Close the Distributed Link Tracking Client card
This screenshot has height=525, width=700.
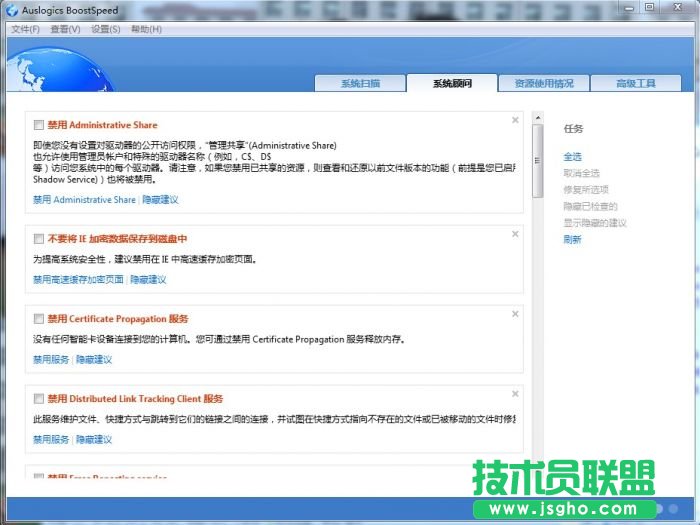tap(515, 393)
